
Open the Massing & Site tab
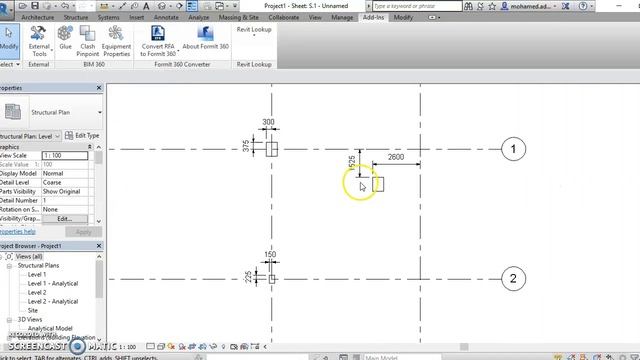pyautogui.click(x=239, y=18)
